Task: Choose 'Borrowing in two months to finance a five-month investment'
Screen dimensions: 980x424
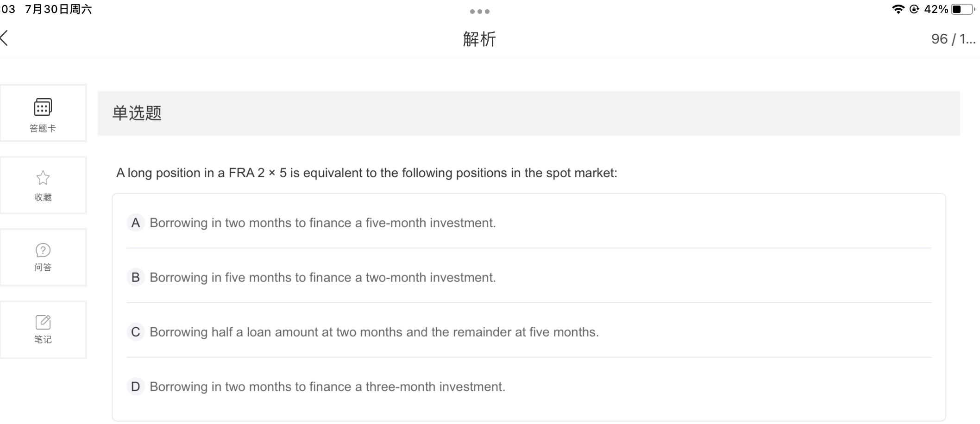Action: [322, 223]
